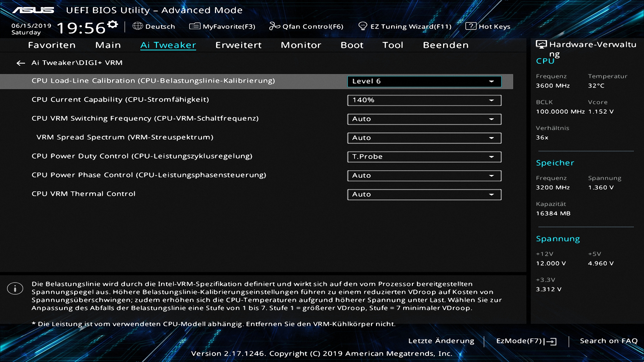This screenshot has width=644, height=362.
Task: Expand CPU VRM Thermal Control dropdown
Action: 424,195
